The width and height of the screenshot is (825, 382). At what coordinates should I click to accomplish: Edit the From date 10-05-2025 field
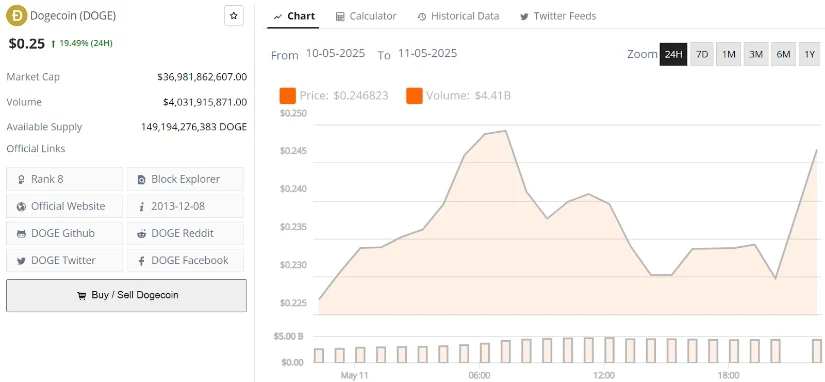click(x=335, y=53)
